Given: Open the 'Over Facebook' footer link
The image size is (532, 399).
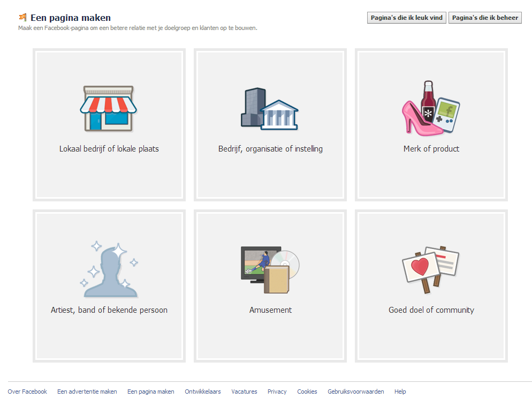Looking at the screenshot, I should (x=27, y=392).
